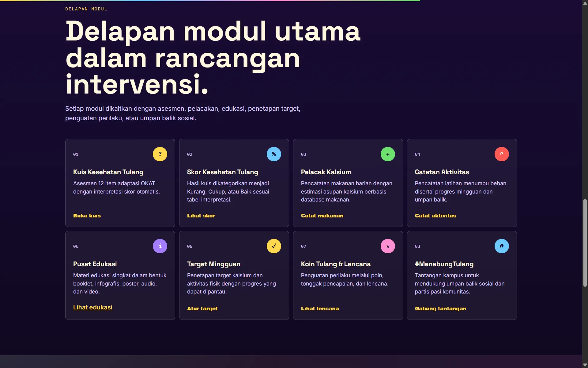Click the red caret icon on Catatan Aktivitas
This screenshot has height=368, width=588.
tap(502, 154)
